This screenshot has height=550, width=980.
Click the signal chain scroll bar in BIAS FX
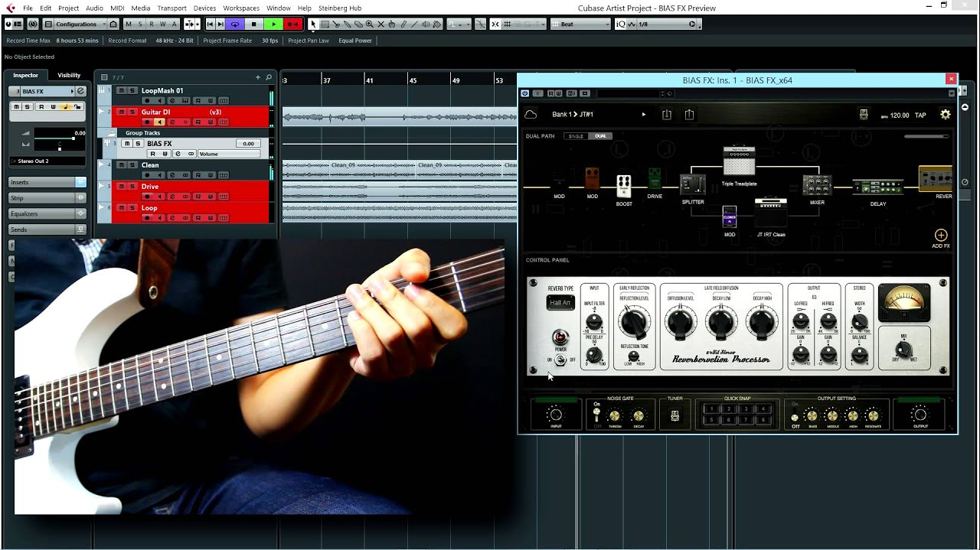click(x=926, y=136)
